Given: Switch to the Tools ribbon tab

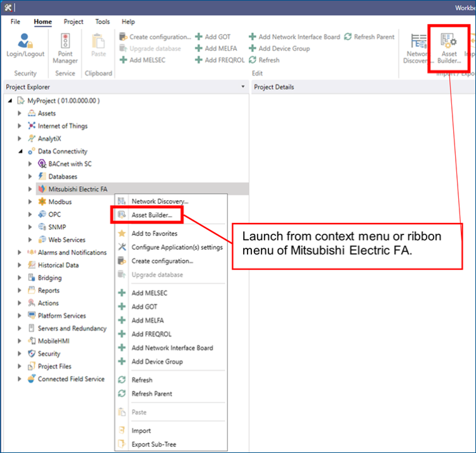Looking at the screenshot, I should [103, 22].
